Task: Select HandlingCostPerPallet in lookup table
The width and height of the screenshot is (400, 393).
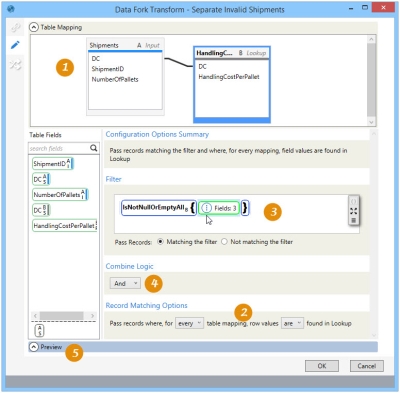Action: [229, 77]
